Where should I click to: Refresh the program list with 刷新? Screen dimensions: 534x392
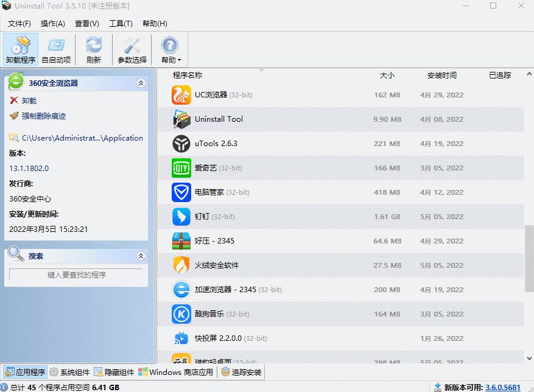click(x=94, y=50)
